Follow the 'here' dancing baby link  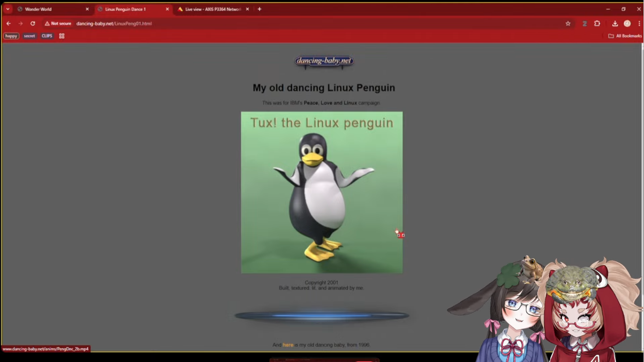pos(288,345)
